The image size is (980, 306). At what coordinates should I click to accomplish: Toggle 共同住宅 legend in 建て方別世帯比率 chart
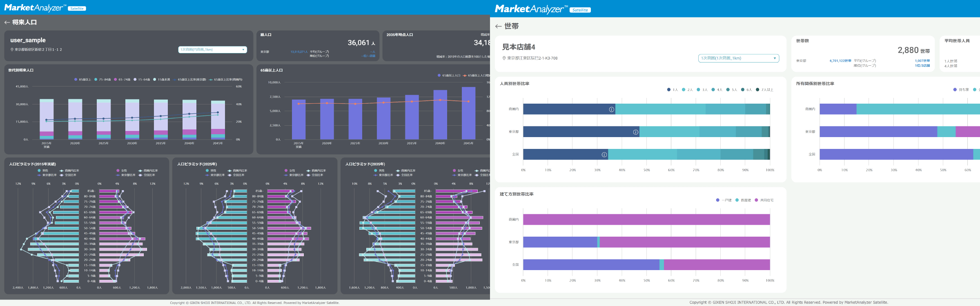click(x=764, y=200)
